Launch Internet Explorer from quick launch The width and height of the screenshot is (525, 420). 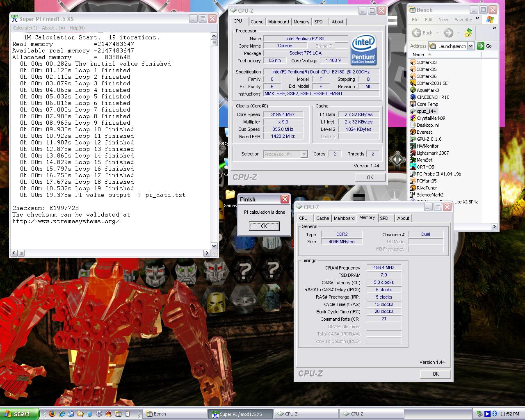click(x=62, y=414)
